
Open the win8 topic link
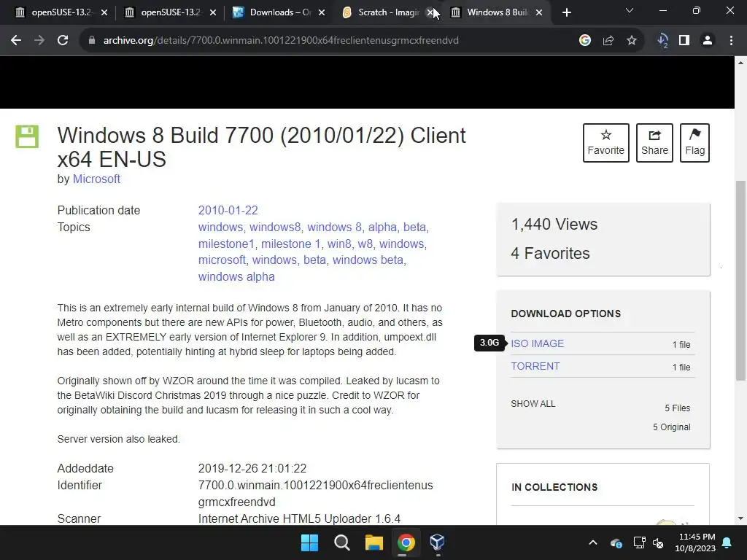tap(338, 244)
